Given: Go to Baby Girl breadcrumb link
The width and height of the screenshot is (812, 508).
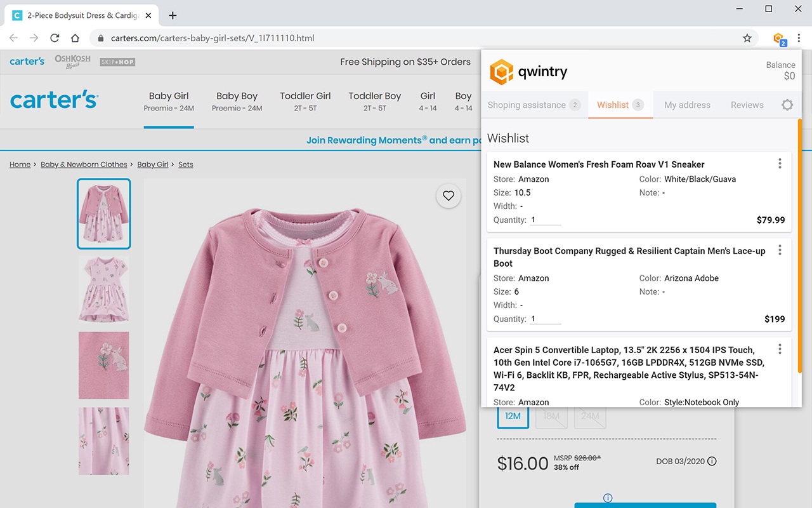Looking at the screenshot, I should click(x=153, y=164).
